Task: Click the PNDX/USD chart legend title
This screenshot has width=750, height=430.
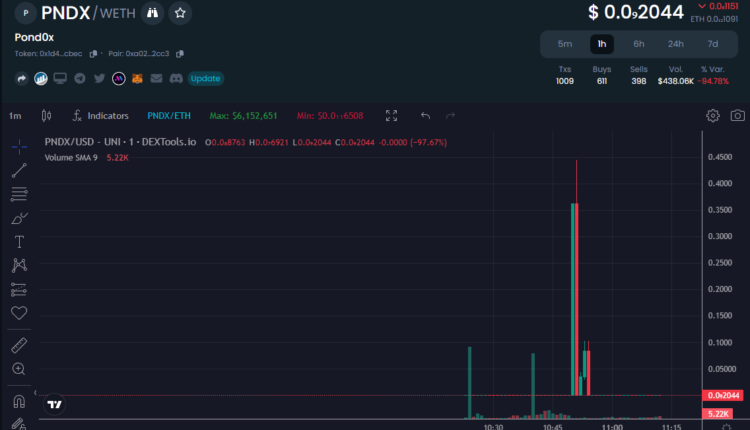Action: [x=120, y=143]
